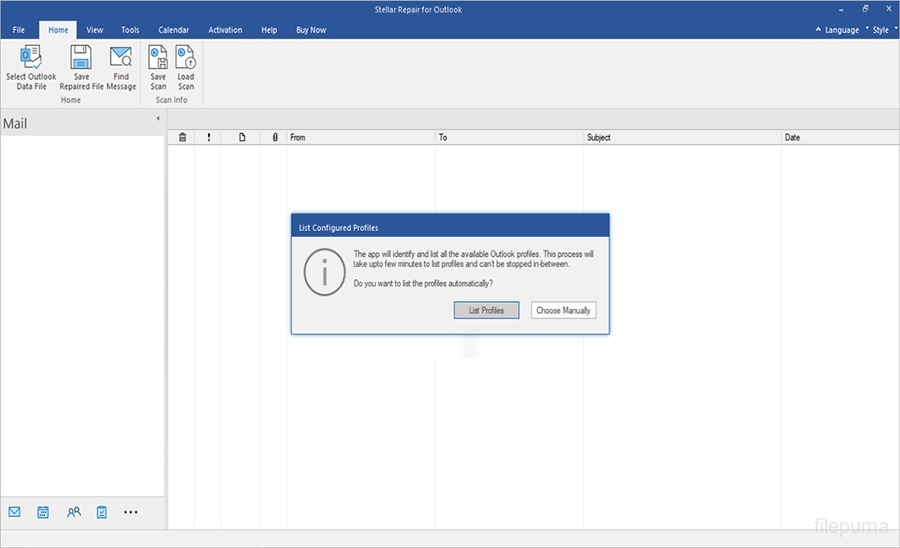
Task: Switch to the View ribbon tab
Action: tap(95, 30)
